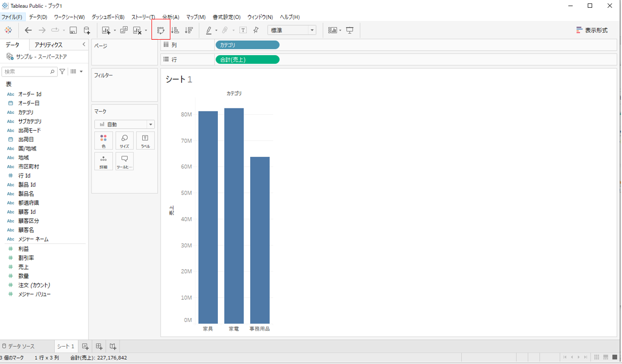Screen dimensions: 622x364
Task: Open the show/hide cards icon
Action: coord(333,30)
